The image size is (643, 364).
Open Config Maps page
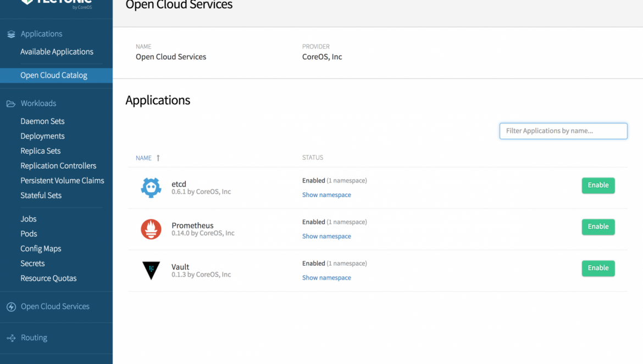point(41,249)
